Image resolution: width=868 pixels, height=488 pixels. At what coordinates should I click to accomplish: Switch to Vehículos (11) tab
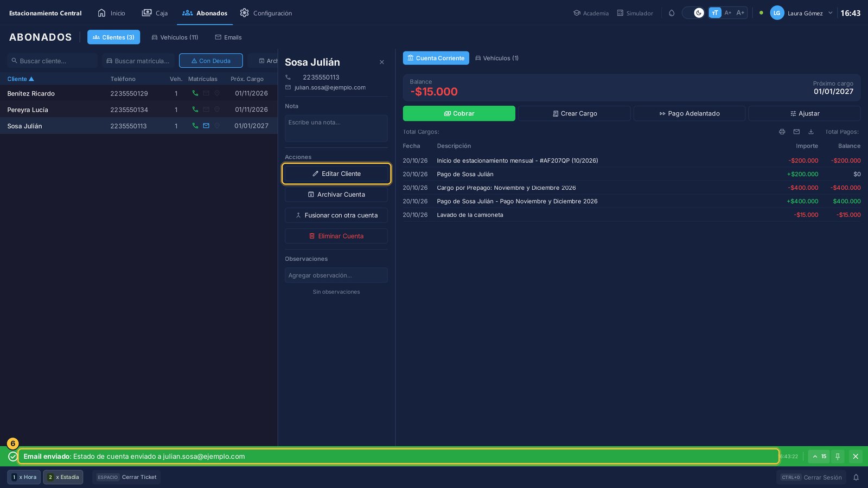[x=175, y=37]
